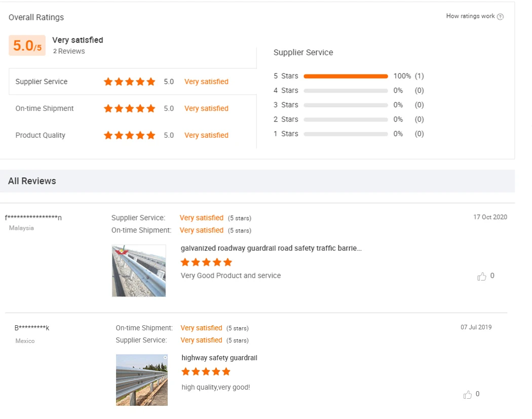Like the Malaysia review with thumbs-up
532x419 pixels.
point(482,276)
